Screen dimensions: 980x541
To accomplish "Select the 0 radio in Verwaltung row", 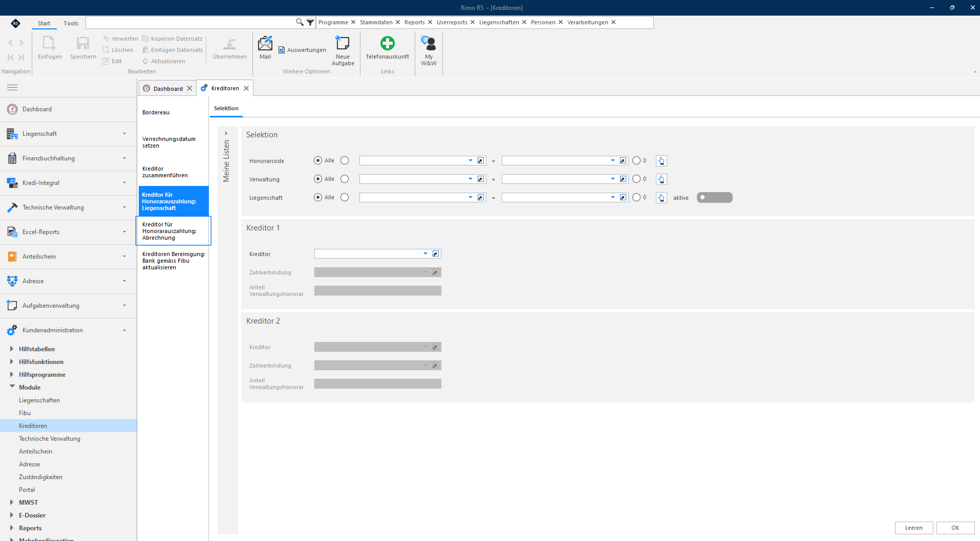I will (x=636, y=179).
